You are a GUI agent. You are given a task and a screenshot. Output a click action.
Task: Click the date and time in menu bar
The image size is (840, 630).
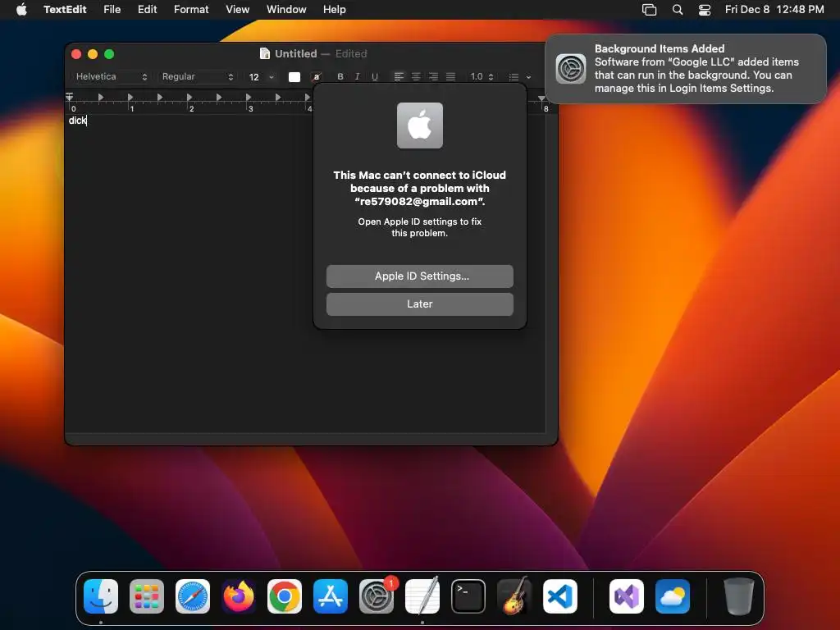(x=774, y=9)
